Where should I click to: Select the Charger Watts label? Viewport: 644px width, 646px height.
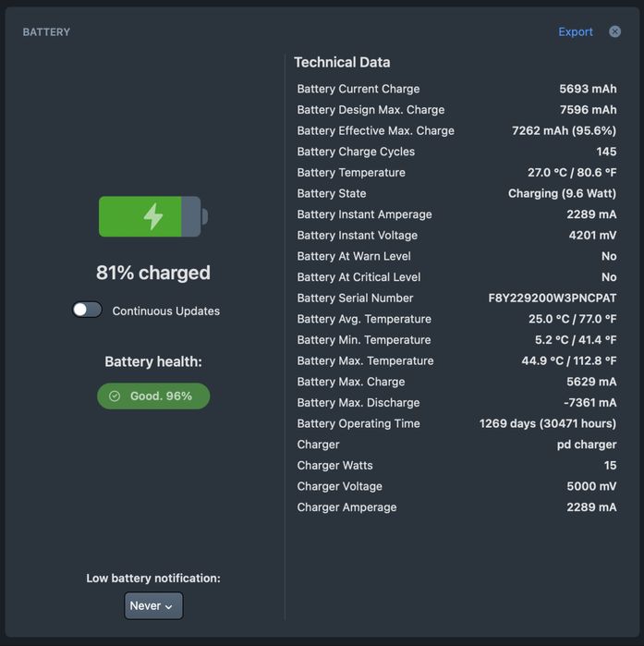point(334,466)
